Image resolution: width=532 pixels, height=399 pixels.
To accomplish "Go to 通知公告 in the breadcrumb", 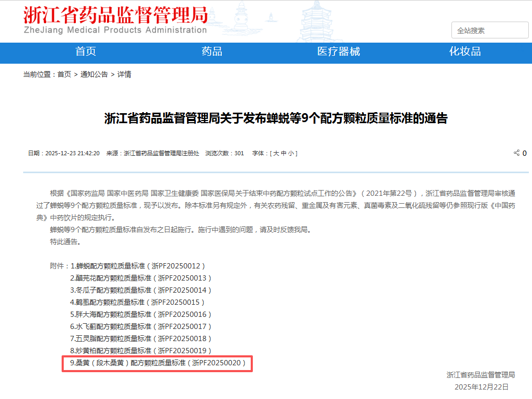I will coord(94,74).
